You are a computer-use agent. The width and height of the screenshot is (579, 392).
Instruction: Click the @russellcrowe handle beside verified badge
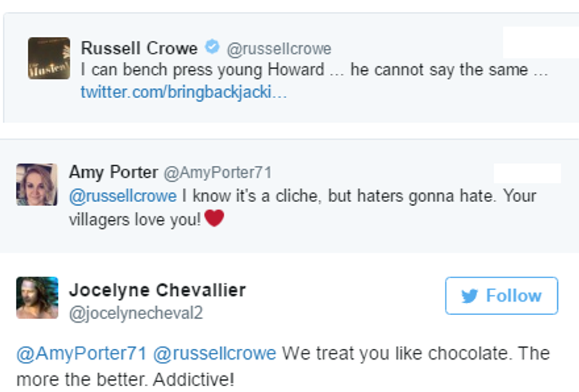click(x=279, y=49)
